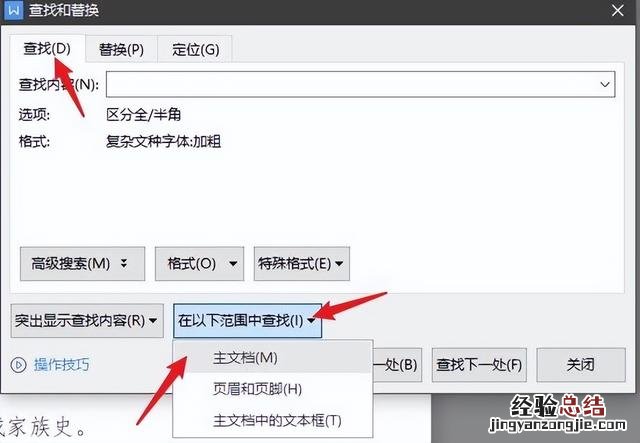Switch to the 替换(P) tab
The image size is (640, 443).
pos(121,49)
